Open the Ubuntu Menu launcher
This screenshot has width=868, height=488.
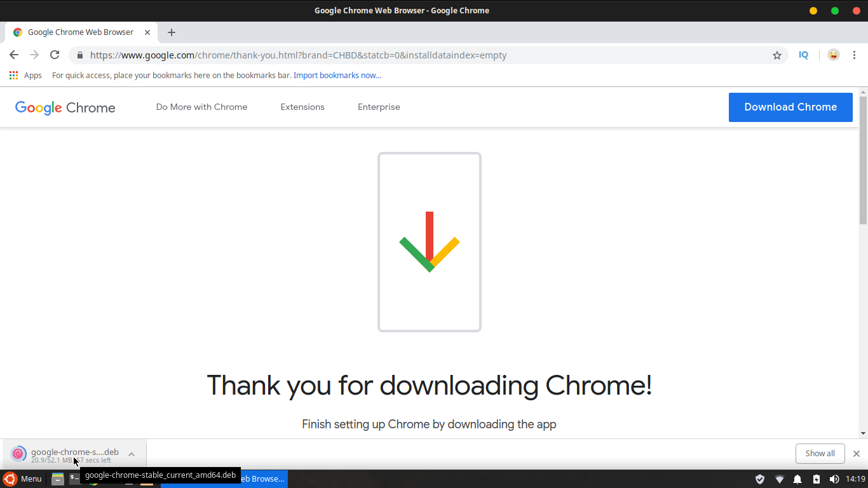pos(23,479)
